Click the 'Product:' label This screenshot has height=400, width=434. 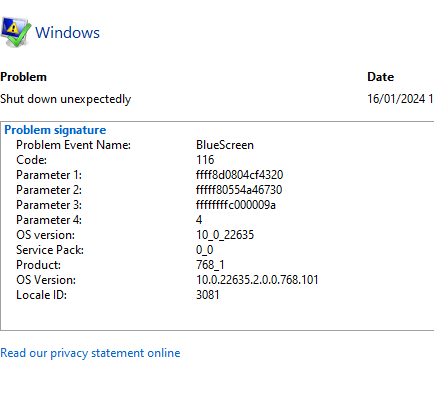(39, 265)
